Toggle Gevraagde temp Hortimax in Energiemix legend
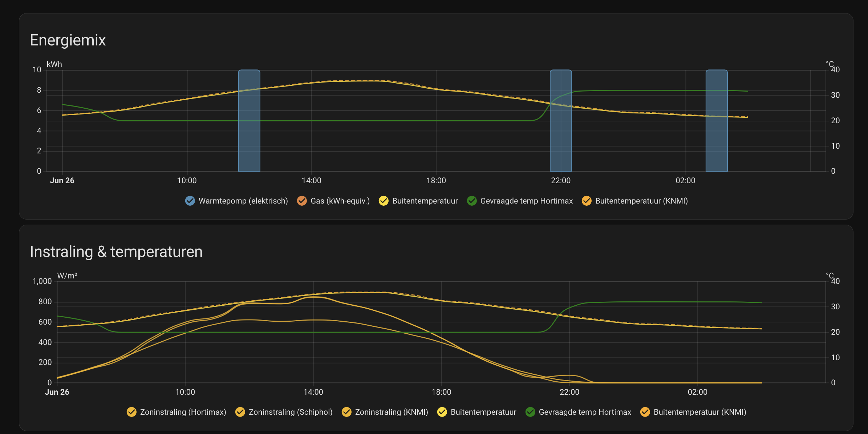This screenshot has width=868, height=434. [x=472, y=201]
